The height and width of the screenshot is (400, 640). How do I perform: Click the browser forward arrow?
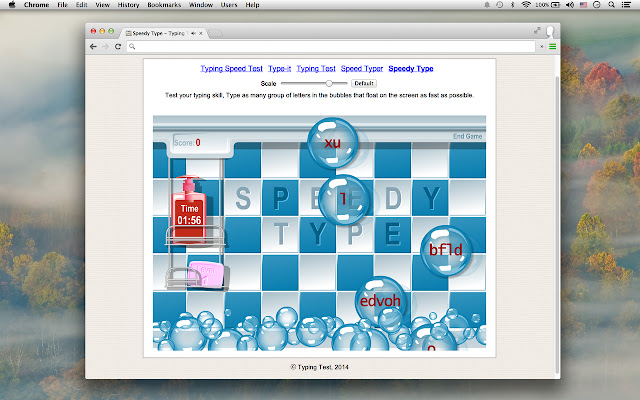click(106, 47)
